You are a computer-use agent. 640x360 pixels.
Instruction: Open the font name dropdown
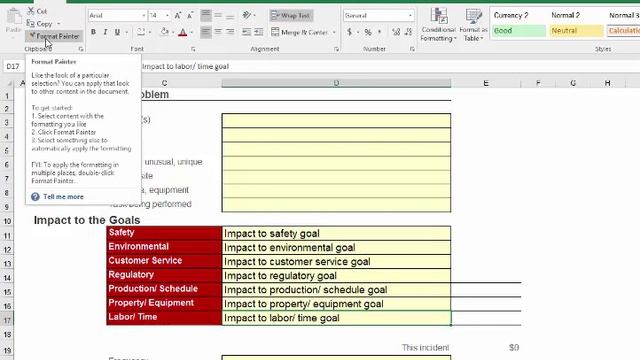144,16
